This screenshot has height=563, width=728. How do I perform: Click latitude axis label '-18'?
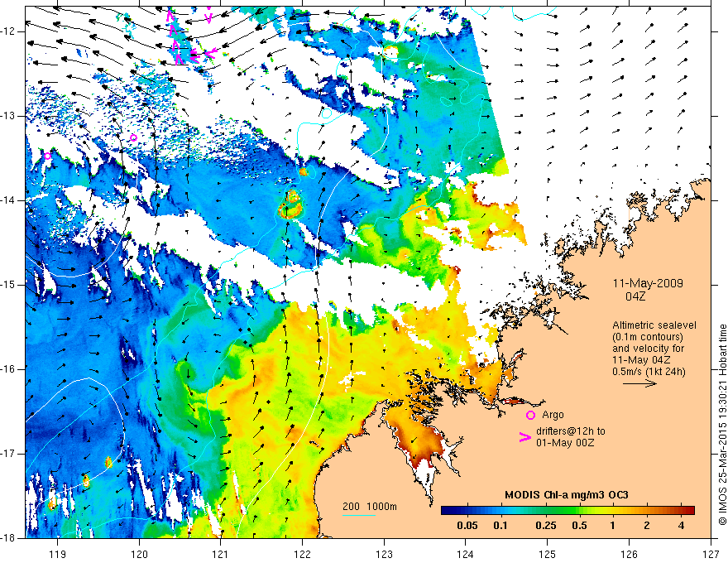pos(10,538)
